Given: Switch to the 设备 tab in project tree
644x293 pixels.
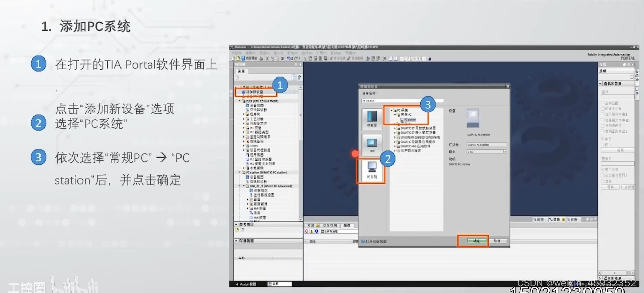Looking at the screenshot, I should pos(241,71).
